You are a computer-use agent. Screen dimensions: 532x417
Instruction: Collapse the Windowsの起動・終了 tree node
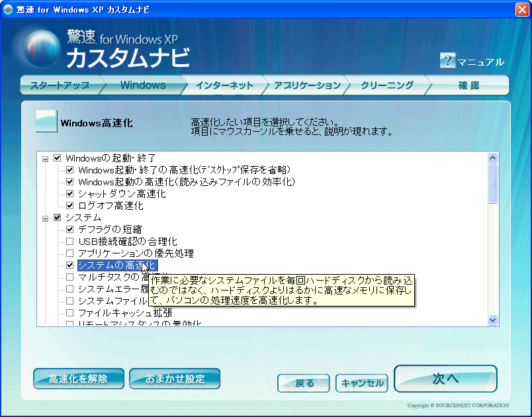click(x=45, y=159)
